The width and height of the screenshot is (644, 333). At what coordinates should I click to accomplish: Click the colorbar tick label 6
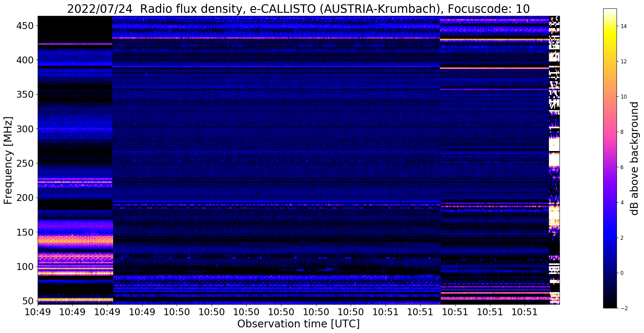[x=622, y=167]
